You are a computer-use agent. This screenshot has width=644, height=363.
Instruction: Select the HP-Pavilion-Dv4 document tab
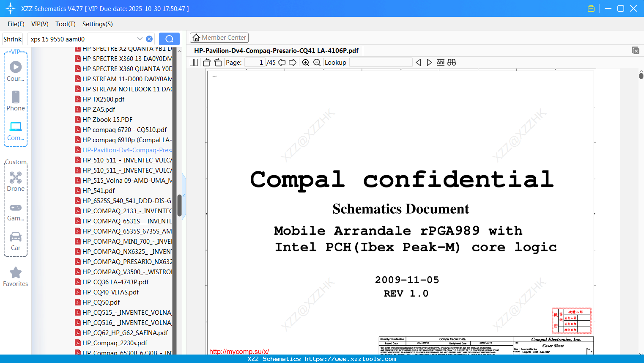point(276,51)
